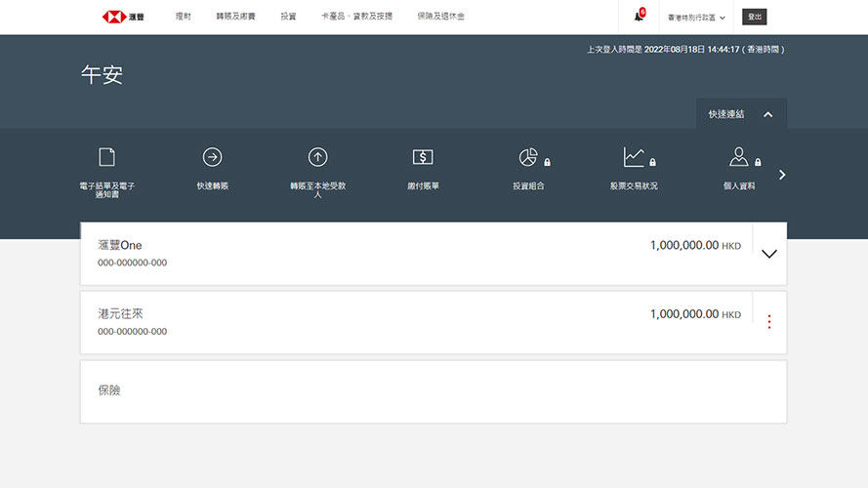The width and height of the screenshot is (868, 488).
Task: Click the last login time text
Action: 685,49
